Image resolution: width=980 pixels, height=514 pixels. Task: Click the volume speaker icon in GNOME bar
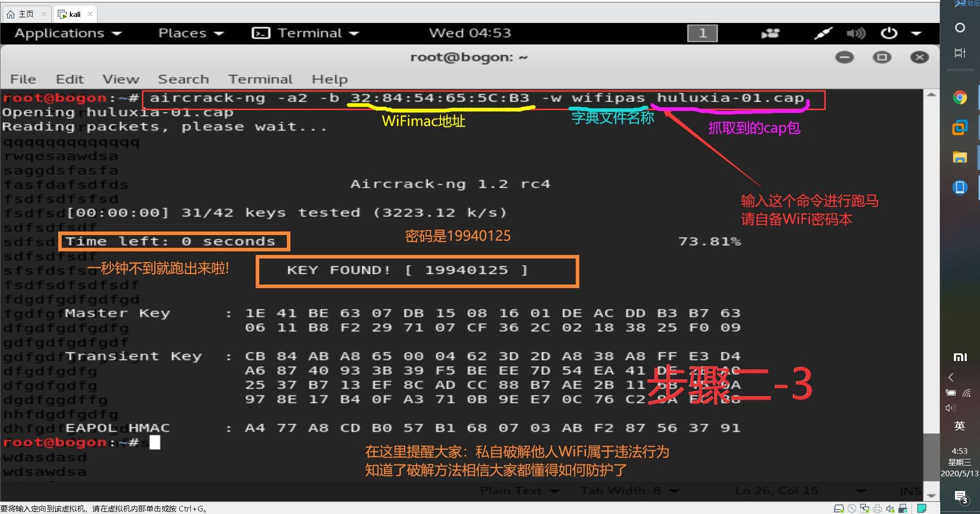(856, 33)
